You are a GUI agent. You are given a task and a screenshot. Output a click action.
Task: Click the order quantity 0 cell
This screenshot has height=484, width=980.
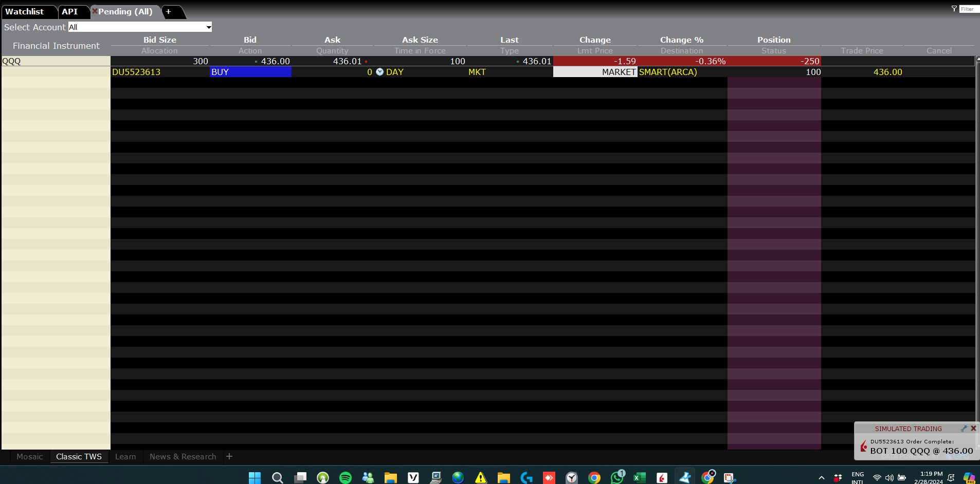(333, 72)
